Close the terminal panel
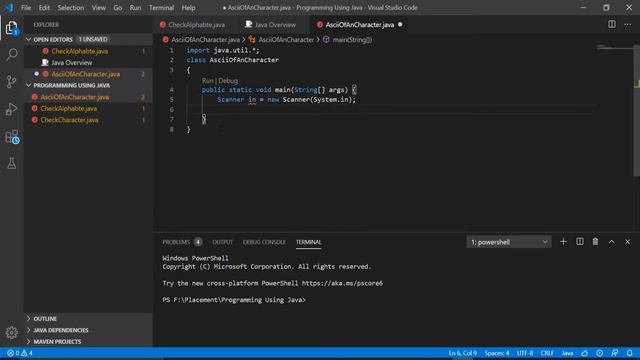640x360 pixels. point(628,242)
